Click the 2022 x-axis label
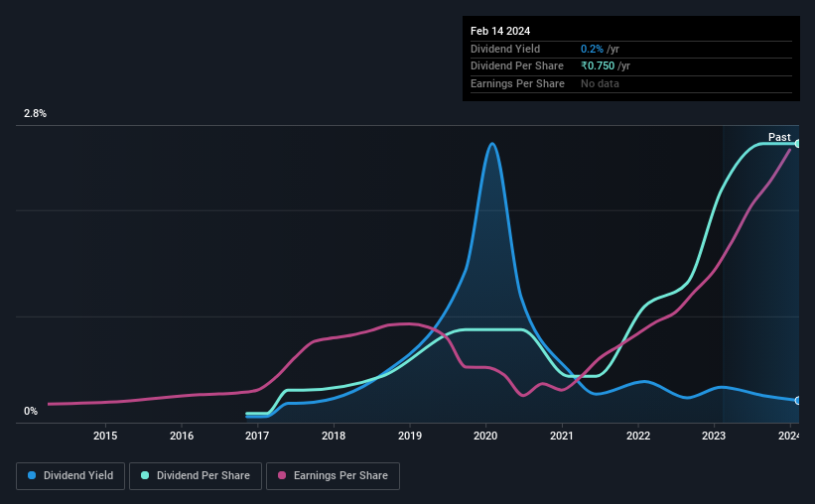This screenshot has height=504, width=815. 638,436
